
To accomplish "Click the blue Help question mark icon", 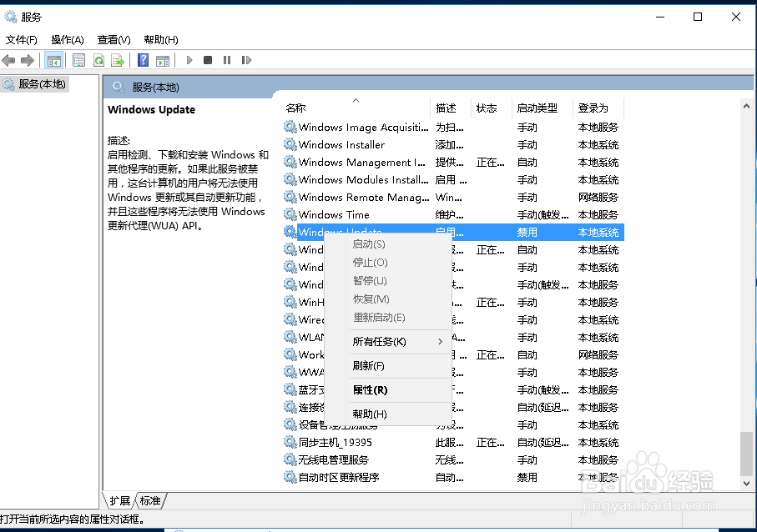I will click(x=143, y=60).
